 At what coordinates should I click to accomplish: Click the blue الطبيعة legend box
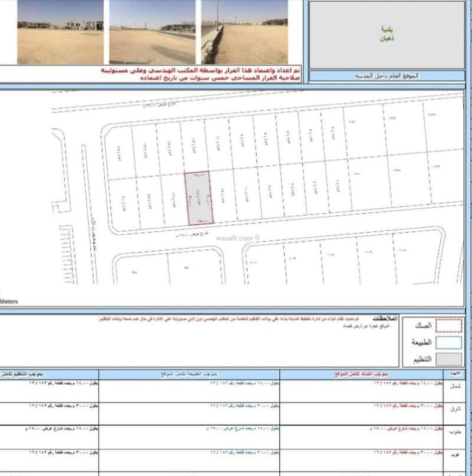pos(449,342)
